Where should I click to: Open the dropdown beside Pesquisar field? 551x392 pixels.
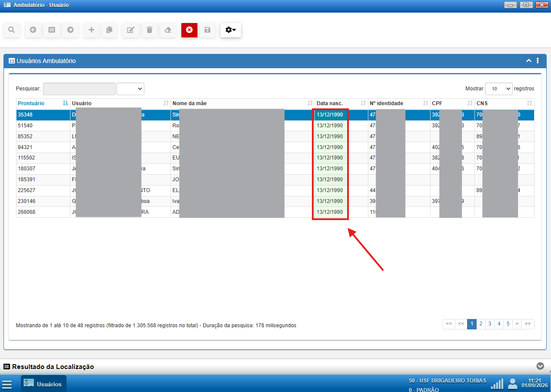130,89
